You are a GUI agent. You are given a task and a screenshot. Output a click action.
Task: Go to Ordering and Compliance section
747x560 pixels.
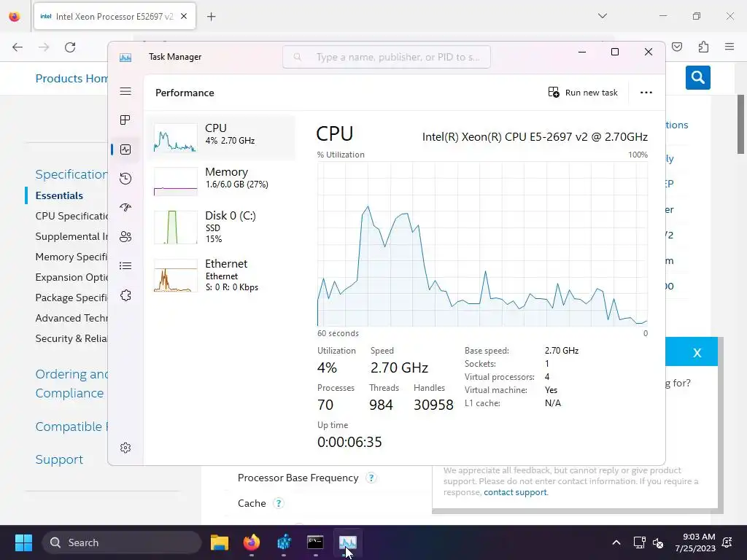(71, 384)
